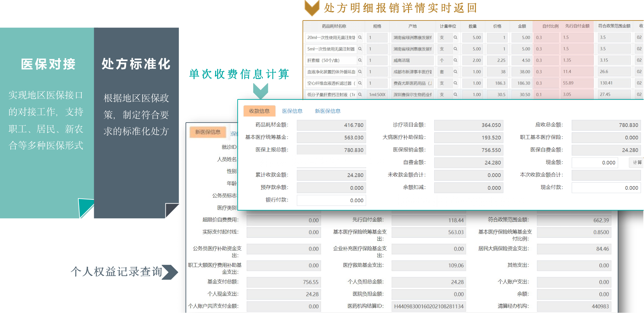Screen dimensions: 644x313
Task: Click search icon beside 20ml一次性使用无菌注射器 name
Action: pos(360,38)
